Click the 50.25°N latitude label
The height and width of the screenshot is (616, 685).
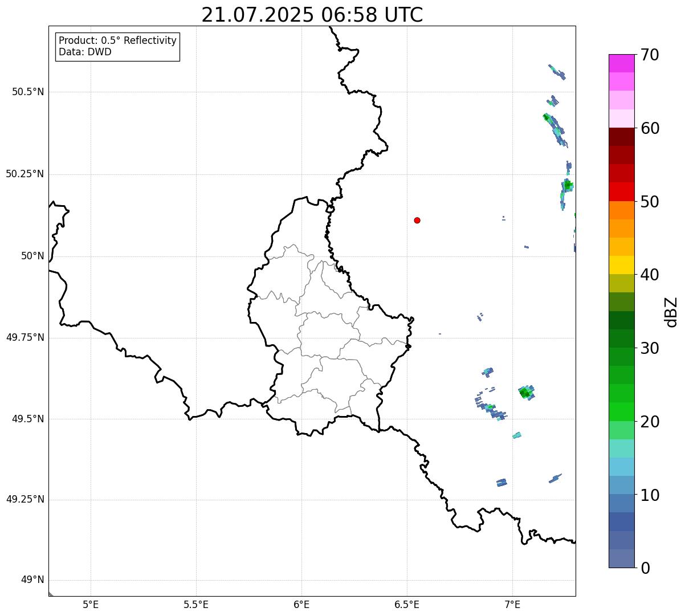pyautogui.click(x=25, y=174)
